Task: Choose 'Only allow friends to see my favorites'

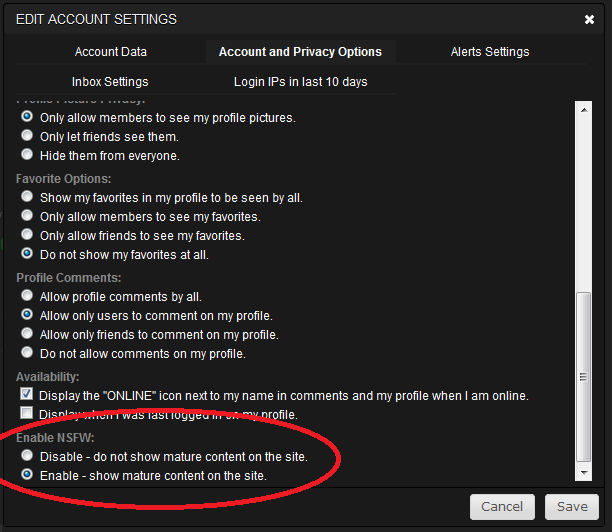Action: coord(27,235)
